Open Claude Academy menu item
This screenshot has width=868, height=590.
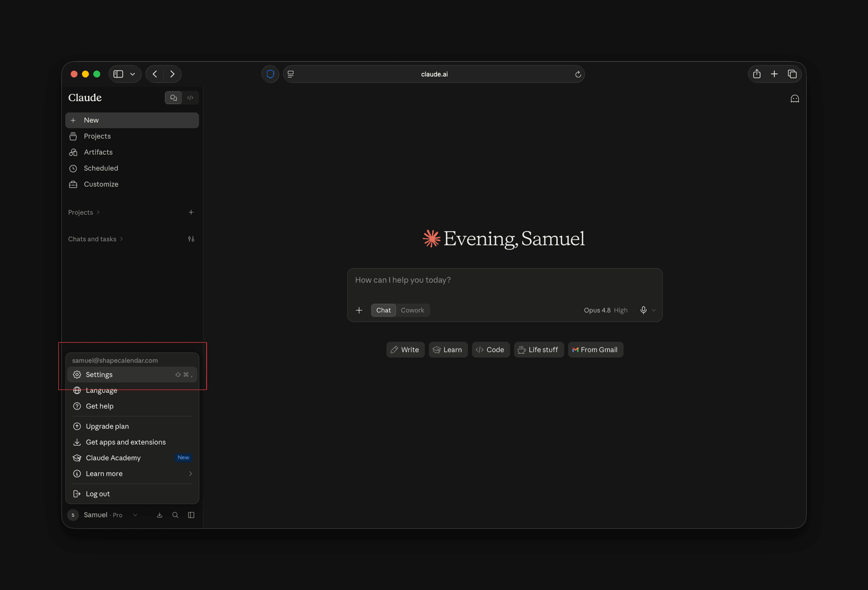pyautogui.click(x=132, y=458)
